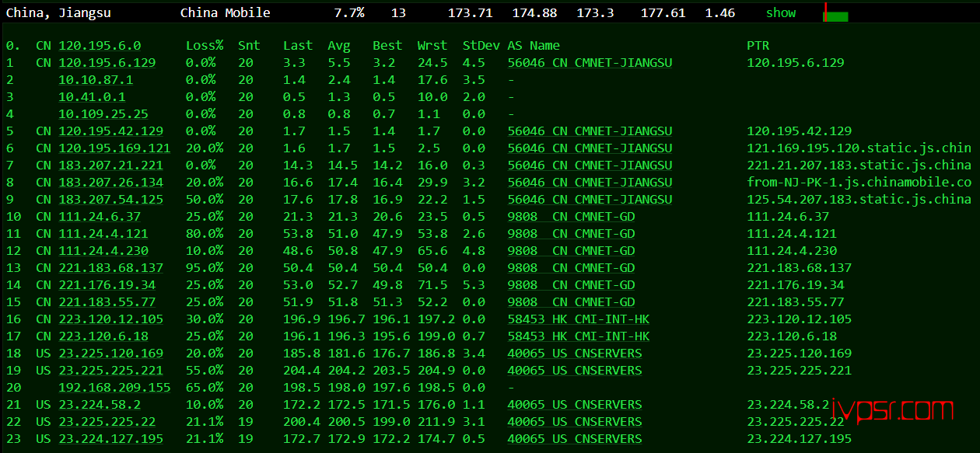Select the 95.0% loss value in hop 13
980x453 pixels.
(205, 268)
